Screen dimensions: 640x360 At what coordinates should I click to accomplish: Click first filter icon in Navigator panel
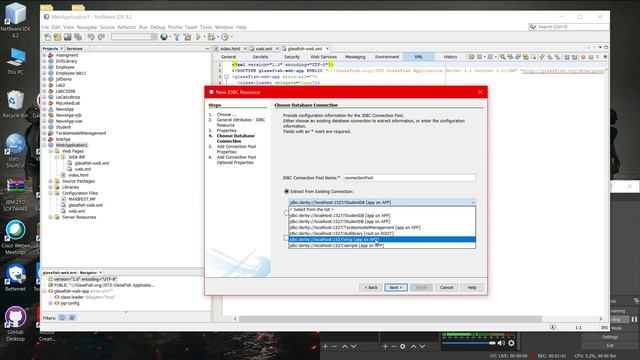[x=62, y=318]
